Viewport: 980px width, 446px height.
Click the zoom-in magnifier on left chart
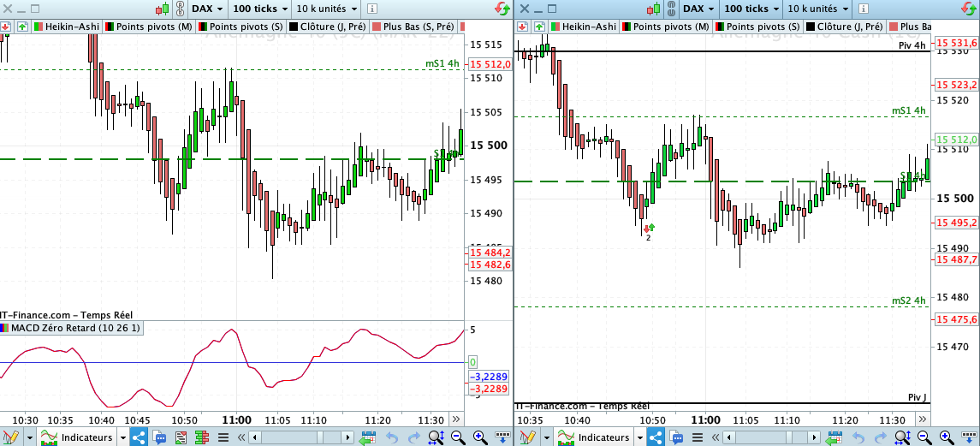(x=479, y=437)
